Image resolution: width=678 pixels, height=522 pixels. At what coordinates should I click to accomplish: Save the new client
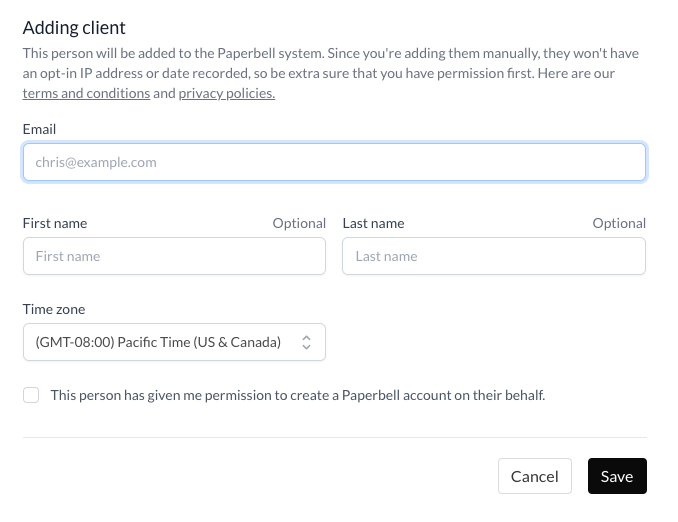click(x=617, y=476)
